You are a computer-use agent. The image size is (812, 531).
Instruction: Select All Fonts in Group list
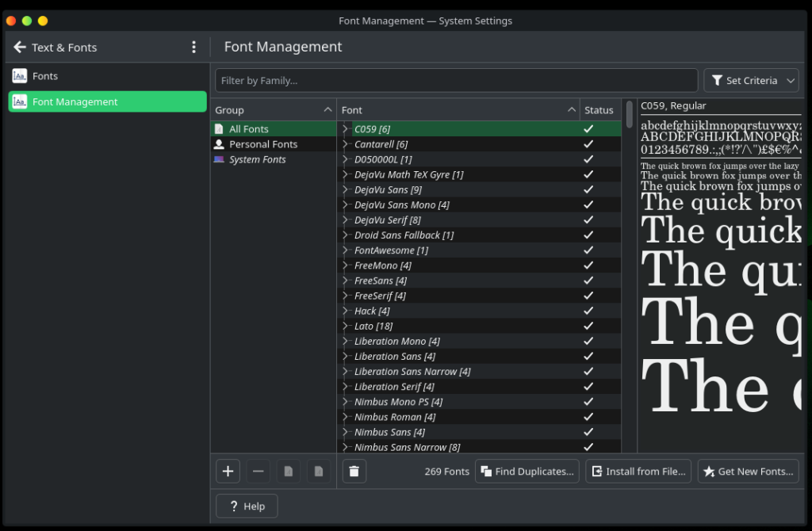[x=249, y=129]
